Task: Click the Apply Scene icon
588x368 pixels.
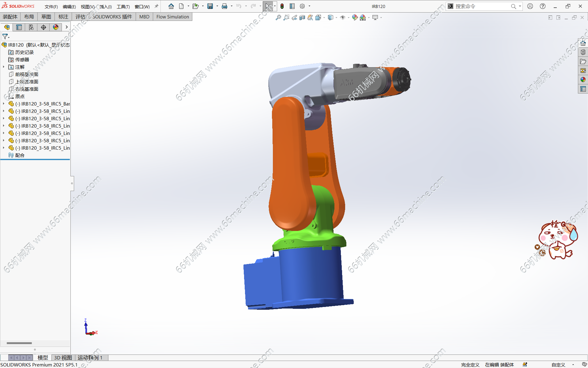Action: click(363, 17)
